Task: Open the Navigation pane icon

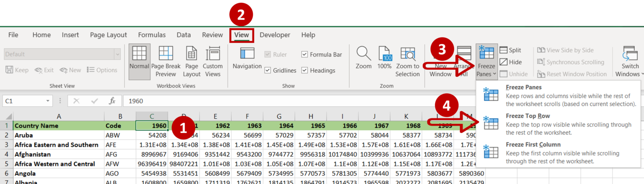Action: click(247, 53)
